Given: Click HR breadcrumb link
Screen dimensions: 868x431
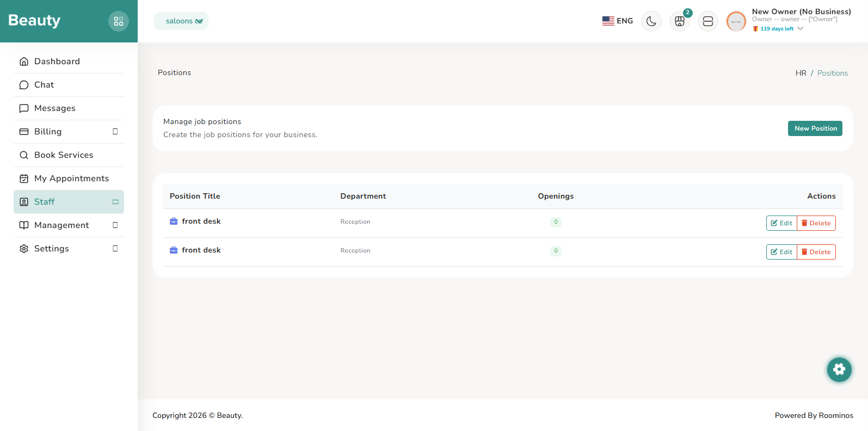Looking at the screenshot, I should pyautogui.click(x=801, y=73).
